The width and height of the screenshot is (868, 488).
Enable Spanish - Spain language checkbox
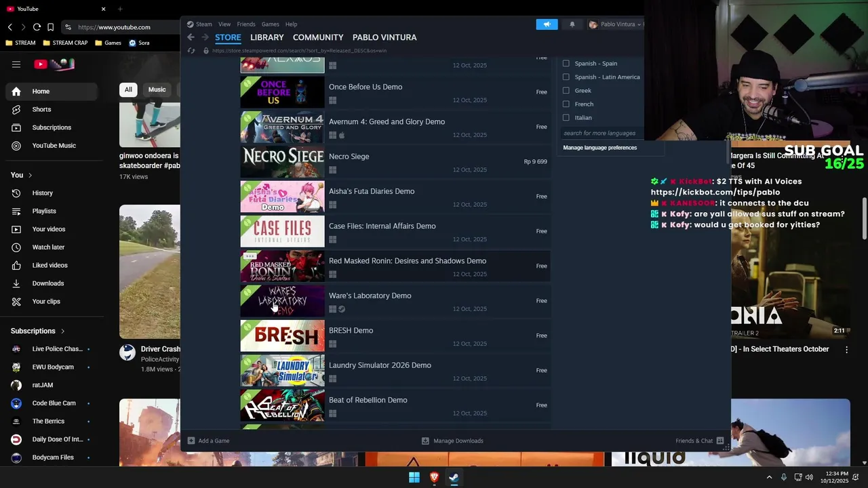[566, 64]
